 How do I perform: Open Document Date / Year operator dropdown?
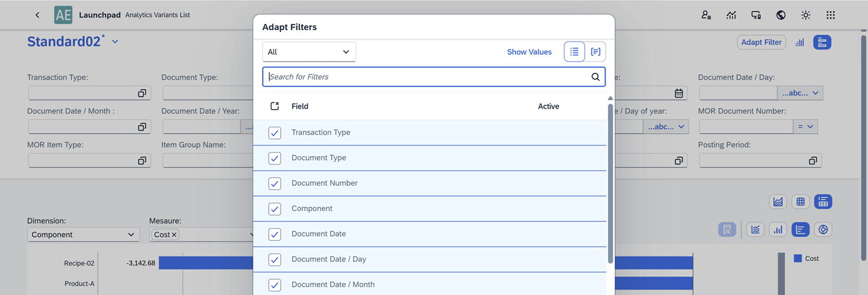[247, 127]
